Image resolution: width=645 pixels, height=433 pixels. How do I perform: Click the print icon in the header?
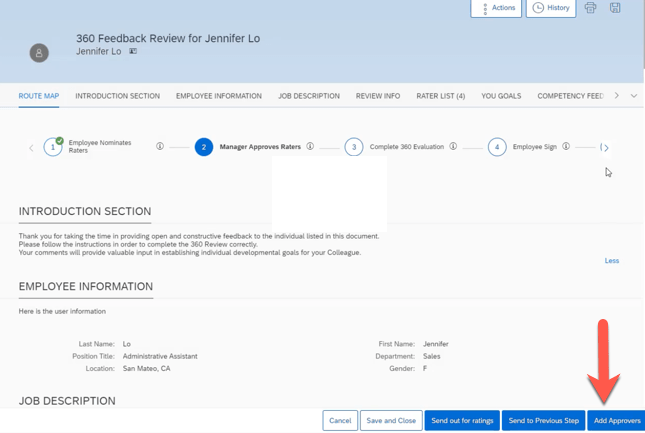(x=590, y=8)
